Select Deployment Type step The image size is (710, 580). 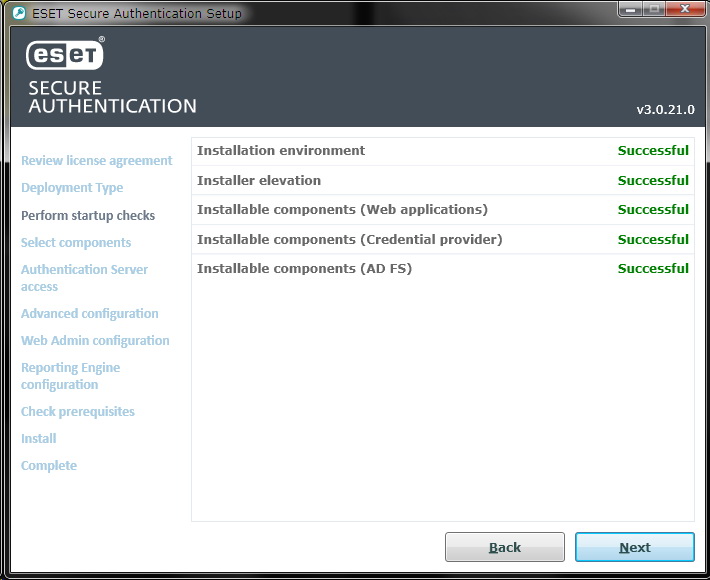(72, 187)
